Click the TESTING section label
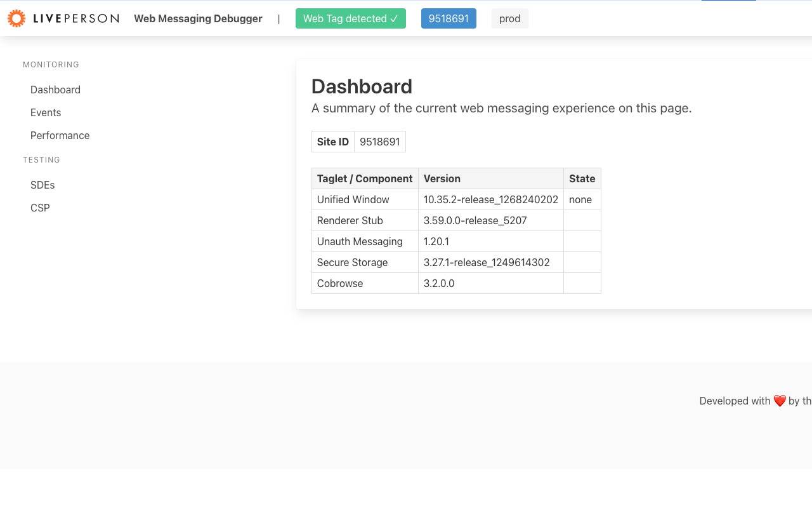This screenshot has width=812, height=508. (x=41, y=160)
